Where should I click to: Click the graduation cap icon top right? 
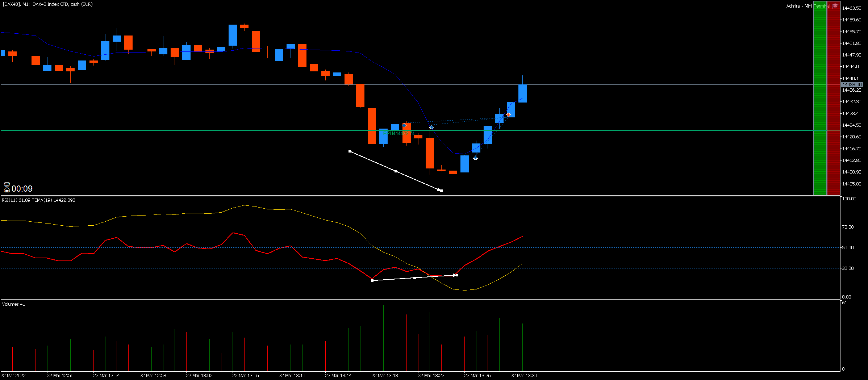tap(835, 6)
